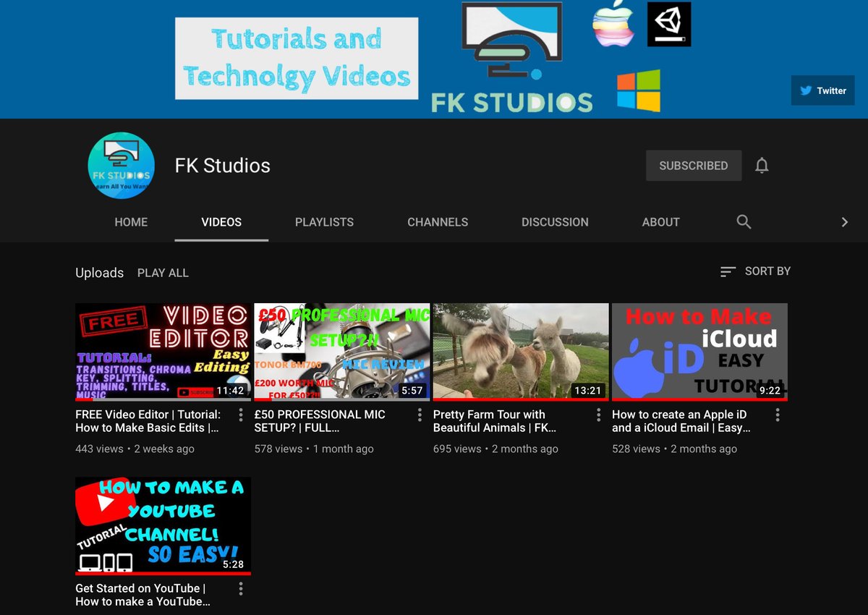Click the FK Studios channel avatar
This screenshot has width=868, height=615.
pyautogui.click(x=121, y=165)
